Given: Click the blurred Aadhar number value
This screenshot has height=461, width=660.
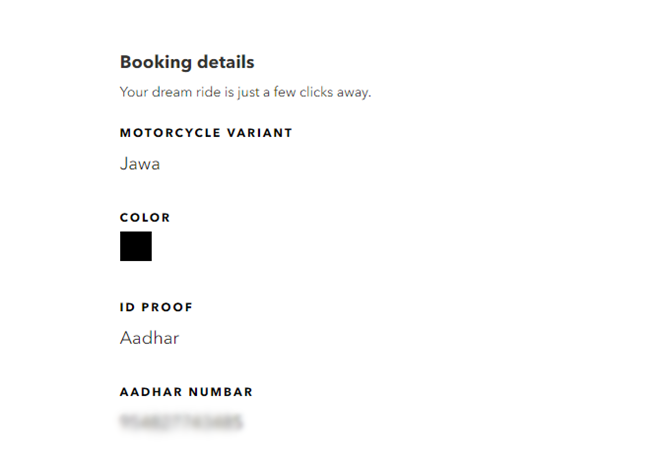Looking at the screenshot, I should coord(180,422).
